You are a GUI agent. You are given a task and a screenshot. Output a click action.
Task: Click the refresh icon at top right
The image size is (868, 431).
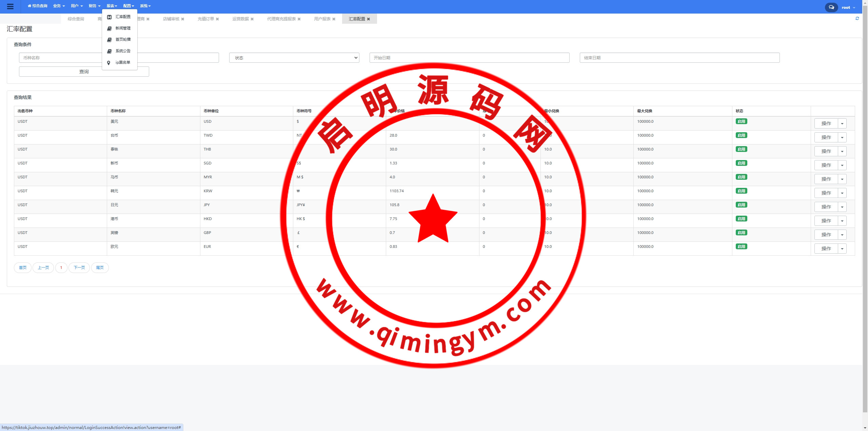857,18
